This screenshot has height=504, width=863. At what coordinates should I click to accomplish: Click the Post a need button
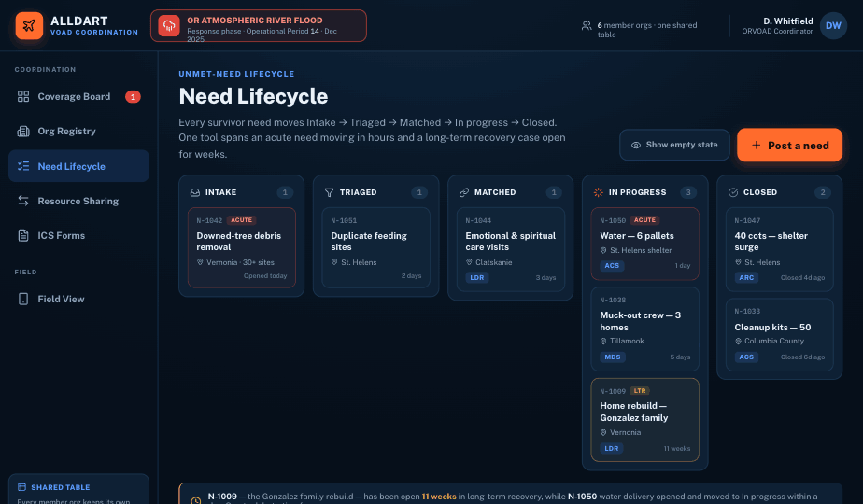pyautogui.click(x=790, y=146)
